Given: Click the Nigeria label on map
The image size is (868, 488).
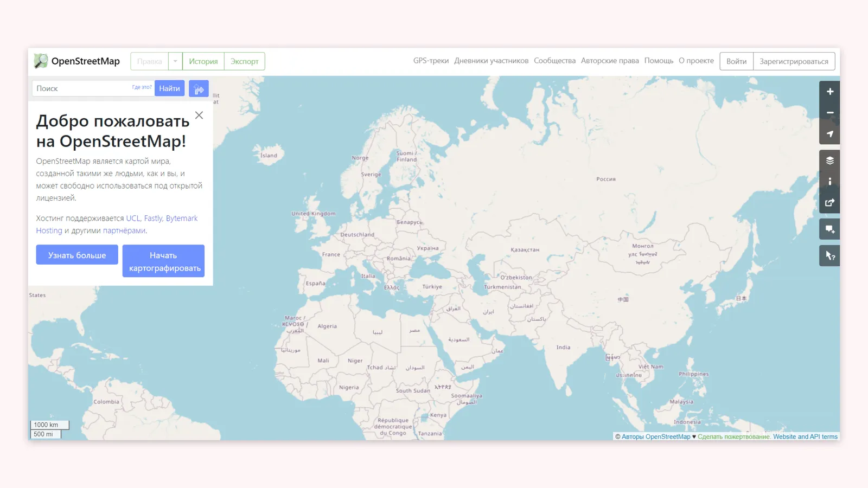Looking at the screenshot, I should coord(349,388).
